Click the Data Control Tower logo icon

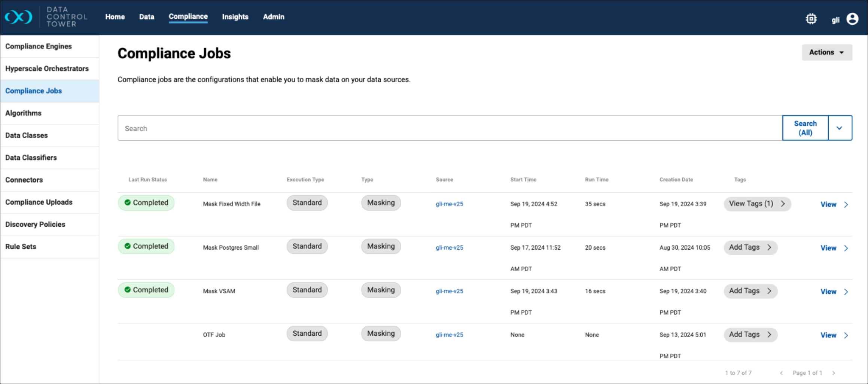click(19, 17)
